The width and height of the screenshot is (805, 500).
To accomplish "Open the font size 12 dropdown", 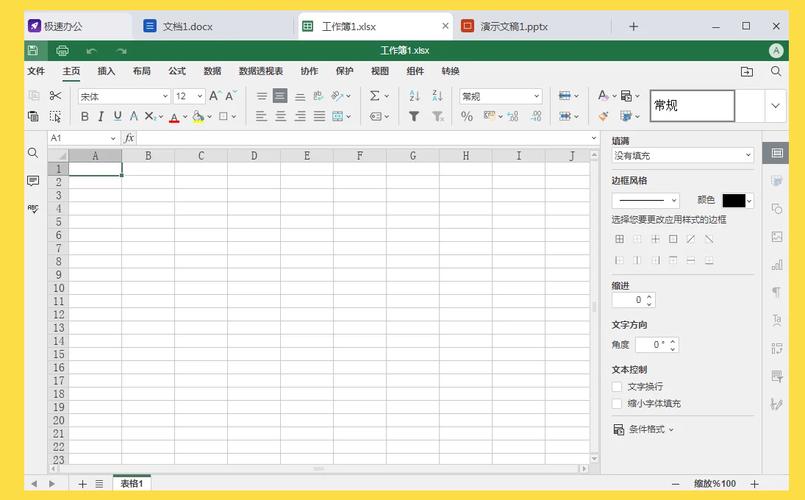I will (x=200, y=96).
